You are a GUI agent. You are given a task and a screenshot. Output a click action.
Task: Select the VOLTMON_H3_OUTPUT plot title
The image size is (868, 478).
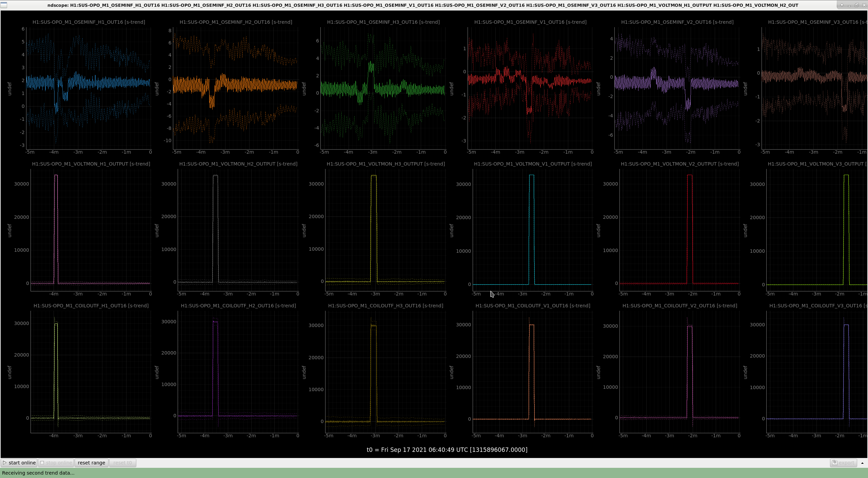386,164
